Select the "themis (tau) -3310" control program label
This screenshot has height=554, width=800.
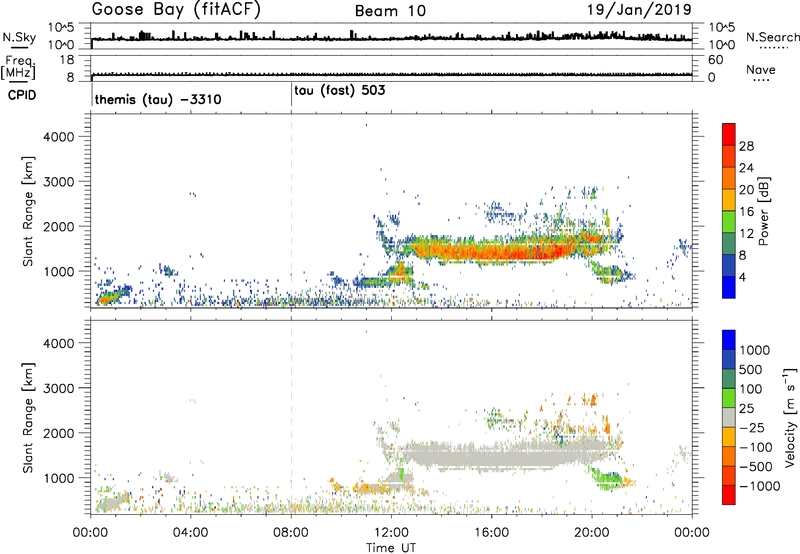(x=158, y=99)
